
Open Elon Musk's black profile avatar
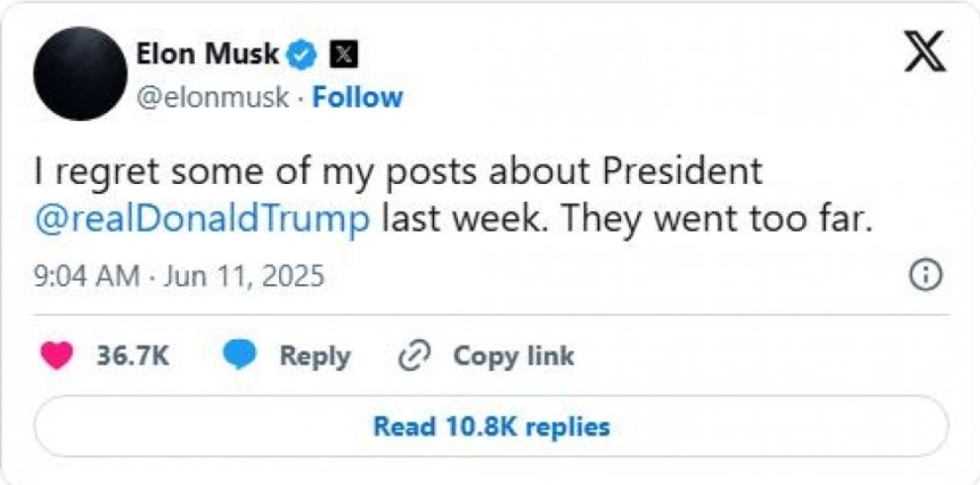point(81,74)
